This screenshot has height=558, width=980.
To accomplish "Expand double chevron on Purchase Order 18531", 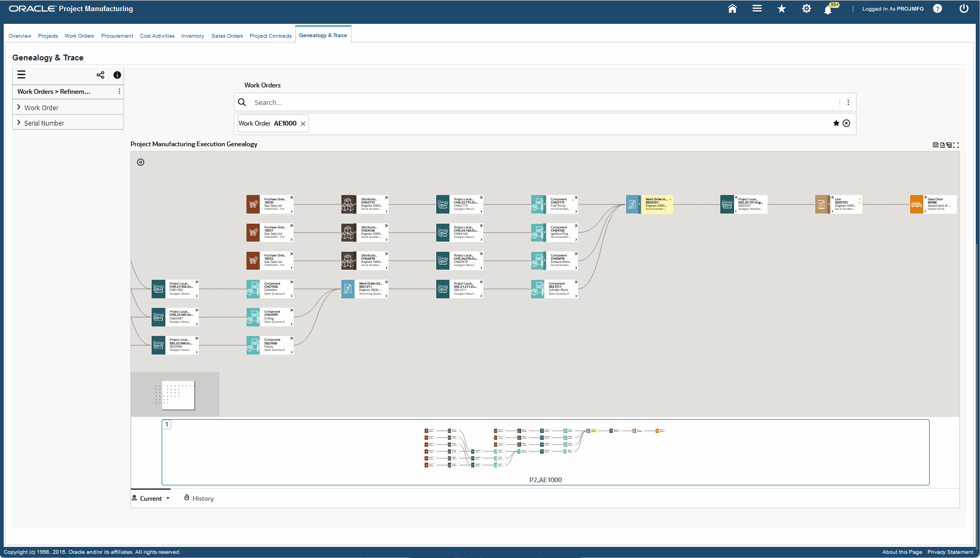I will (292, 226).
